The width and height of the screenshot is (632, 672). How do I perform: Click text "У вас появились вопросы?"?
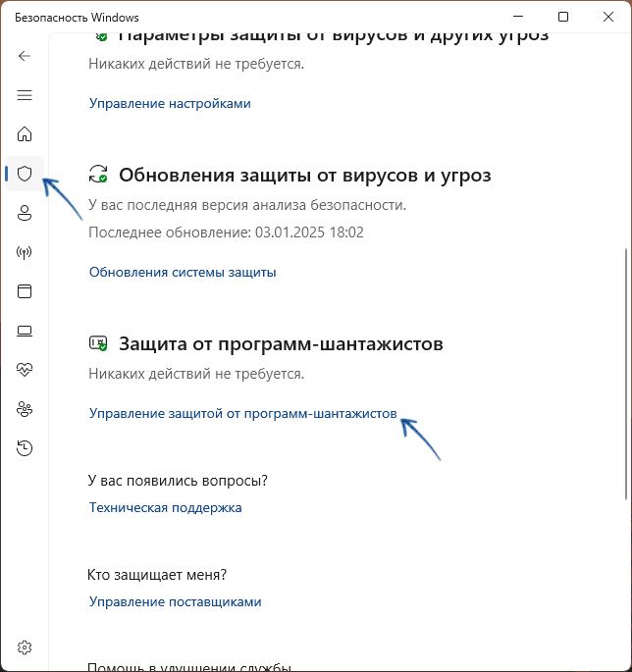pyautogui.click(x=178, y=481)
